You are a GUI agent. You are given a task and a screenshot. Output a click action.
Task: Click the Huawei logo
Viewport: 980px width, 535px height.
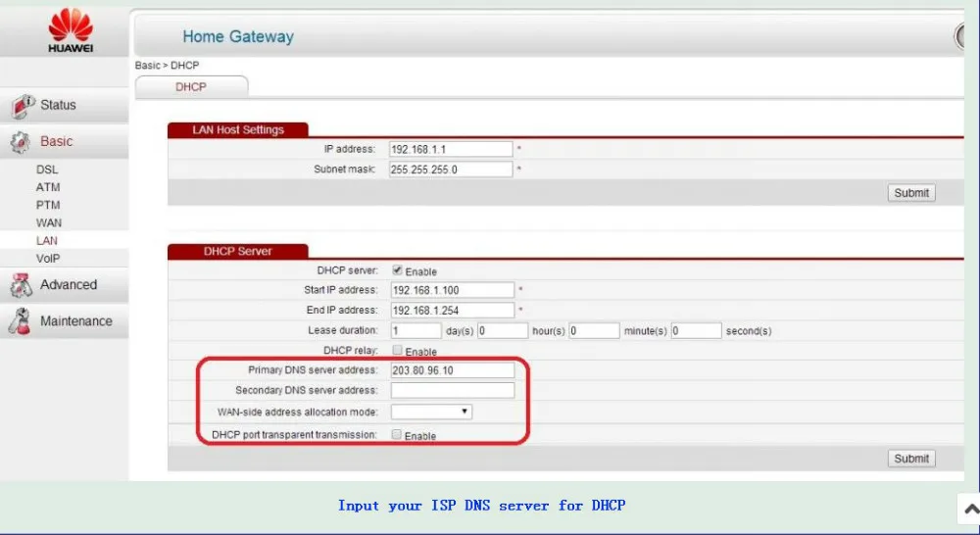(x=71, y=30)
